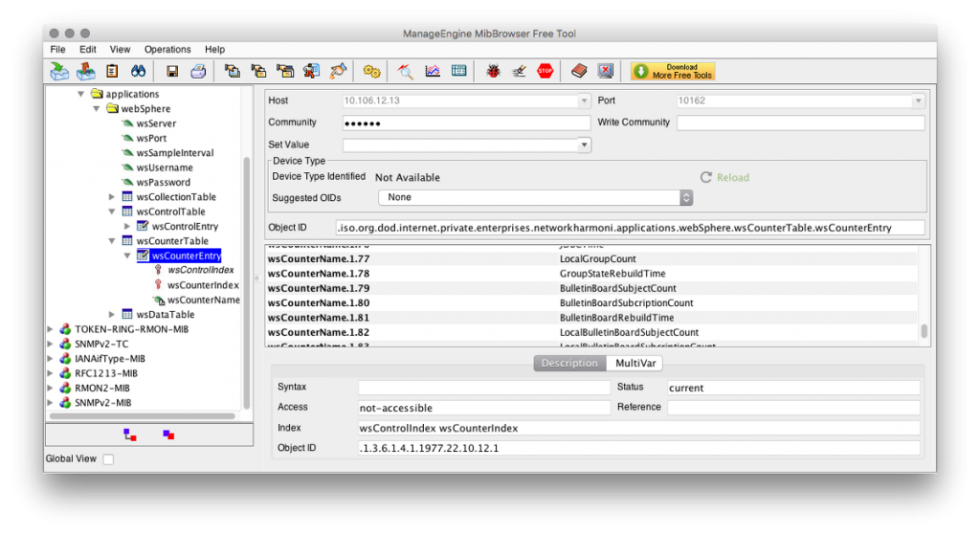The width and height of the screenshot is (980, 535).
Task: Click the ladybug debug toolbar icon
Action: pos(494,71)
